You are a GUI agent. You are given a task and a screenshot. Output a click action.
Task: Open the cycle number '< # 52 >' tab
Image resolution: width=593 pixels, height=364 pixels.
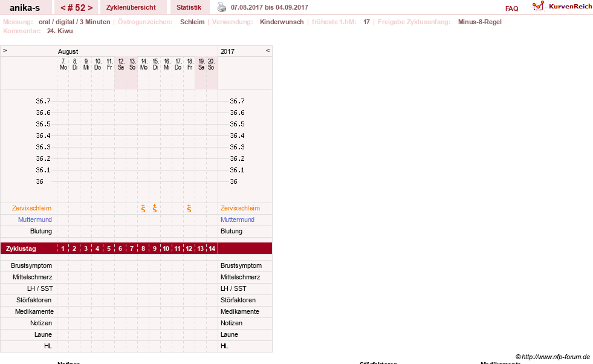pos(76,7)
